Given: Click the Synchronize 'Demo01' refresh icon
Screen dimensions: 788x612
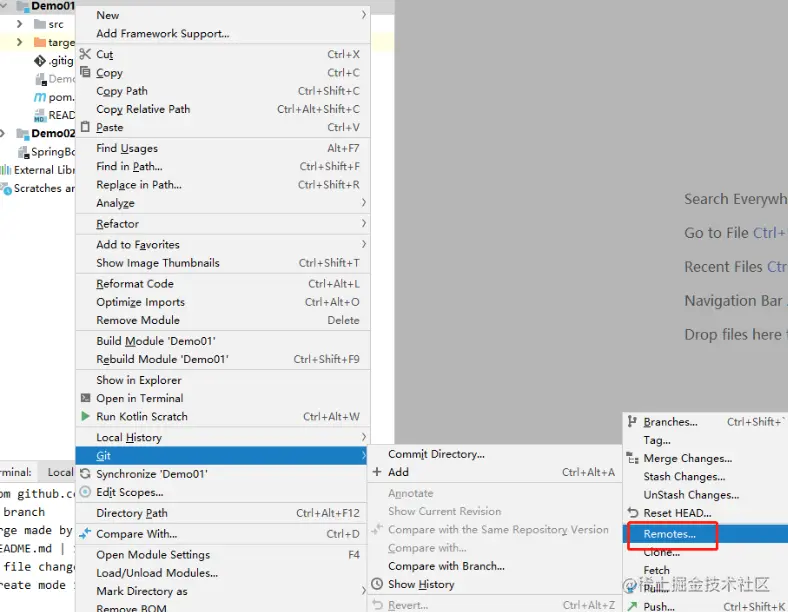Looking at the screenshot, I should tap(85, 474).
